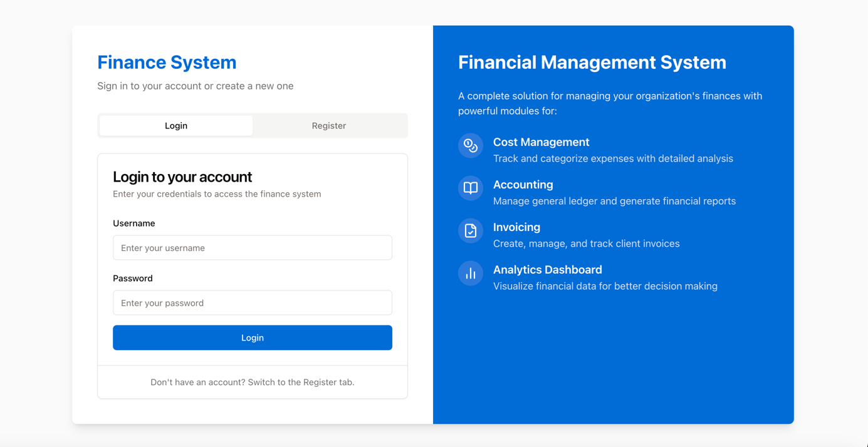Click "Track and categorize expenses" description
This screenshot has height=447, width=868.
[614, 158]
